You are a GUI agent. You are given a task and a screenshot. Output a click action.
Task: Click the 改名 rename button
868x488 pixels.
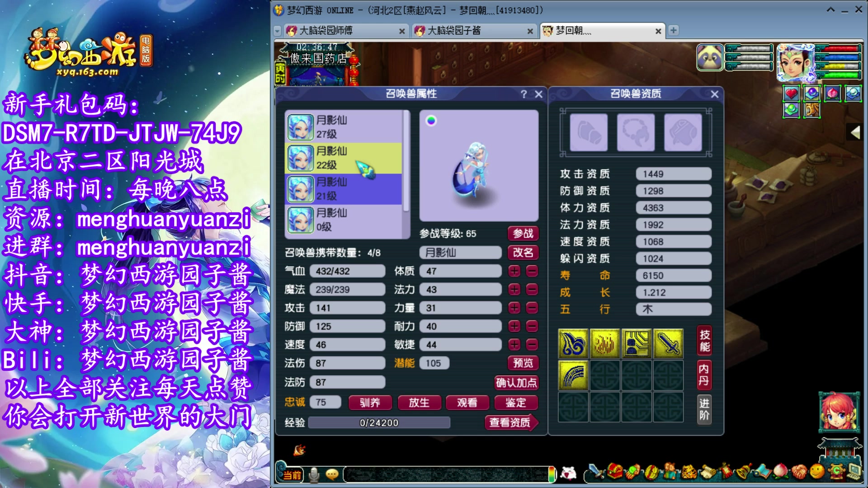(x=523, y=252)
